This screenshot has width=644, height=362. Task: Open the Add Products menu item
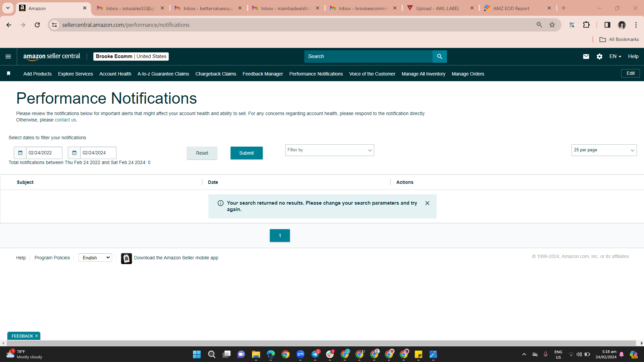(38, 74)
